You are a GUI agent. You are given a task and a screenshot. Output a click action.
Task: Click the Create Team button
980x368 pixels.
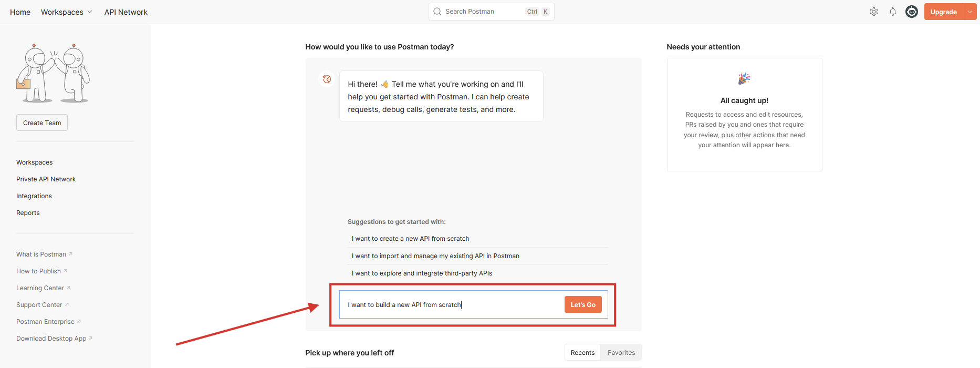[x=41, y=122]
